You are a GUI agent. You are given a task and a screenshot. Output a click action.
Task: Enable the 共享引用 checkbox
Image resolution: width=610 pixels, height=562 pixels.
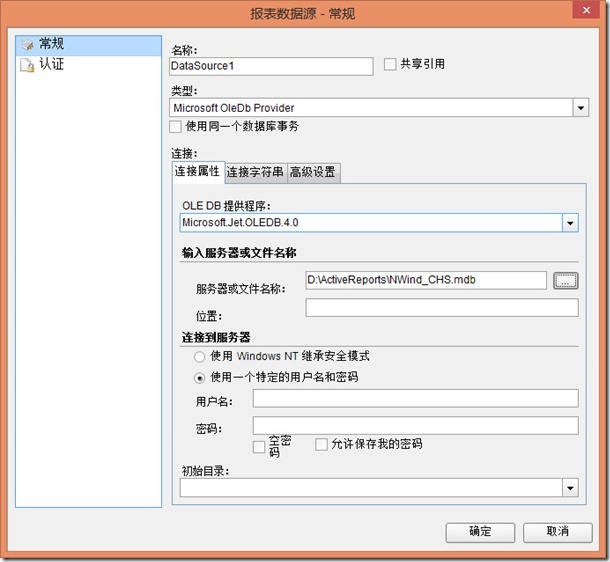[390, 64]
